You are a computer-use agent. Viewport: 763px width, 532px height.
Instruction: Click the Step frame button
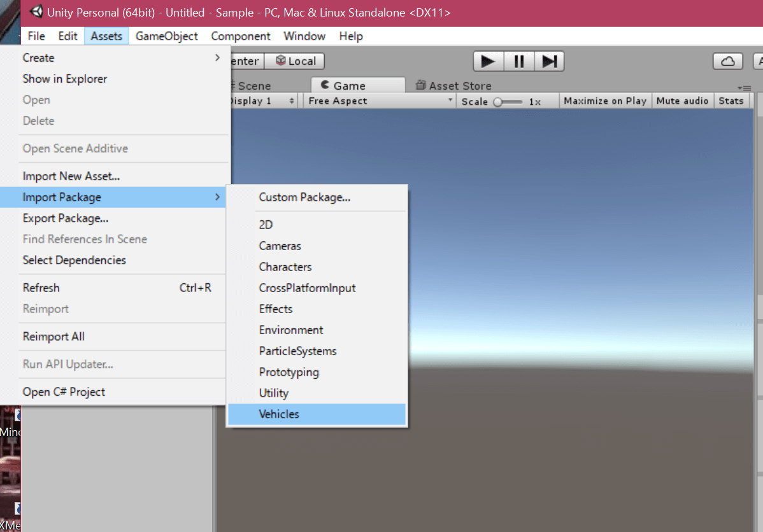(x=549, y=61)
